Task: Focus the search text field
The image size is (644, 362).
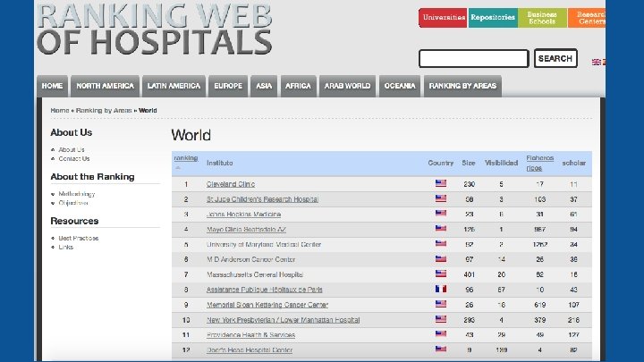Action: (473, 58)
